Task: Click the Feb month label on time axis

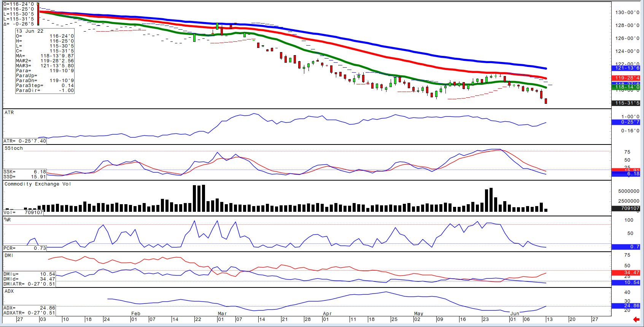Action: (x=136, y=314)
